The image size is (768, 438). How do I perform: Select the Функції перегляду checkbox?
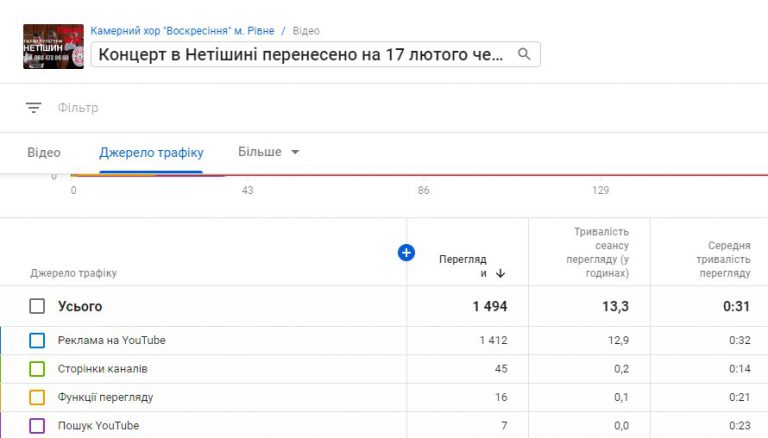click(37, 397)
